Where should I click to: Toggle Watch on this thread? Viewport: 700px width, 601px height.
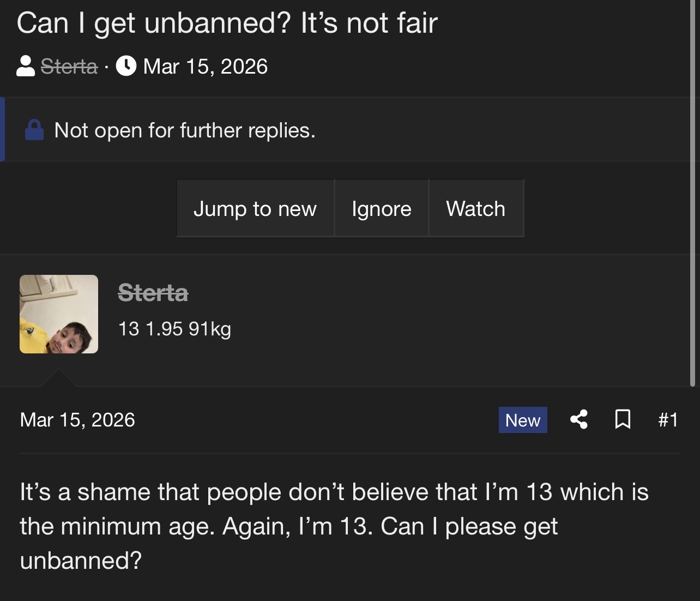click(x=476, y=208)
